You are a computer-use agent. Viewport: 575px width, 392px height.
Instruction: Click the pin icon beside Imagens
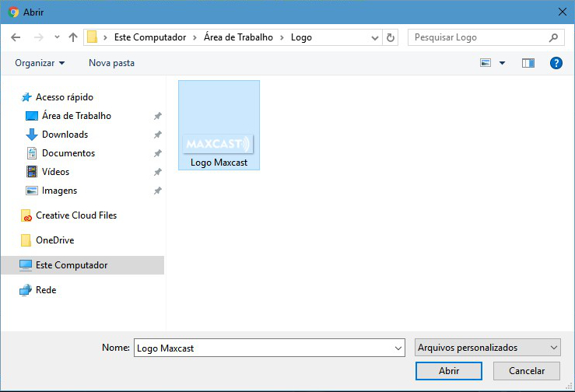click(158, 191)
